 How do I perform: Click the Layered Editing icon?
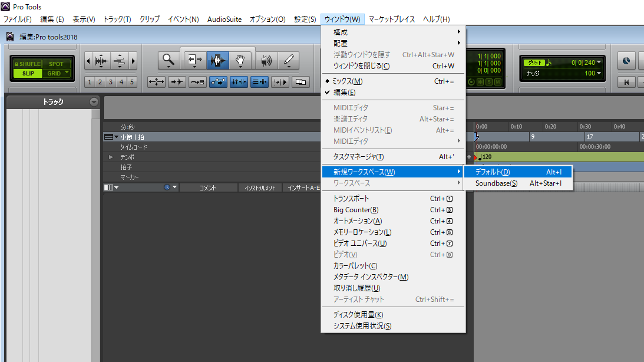tap(300, 82)
